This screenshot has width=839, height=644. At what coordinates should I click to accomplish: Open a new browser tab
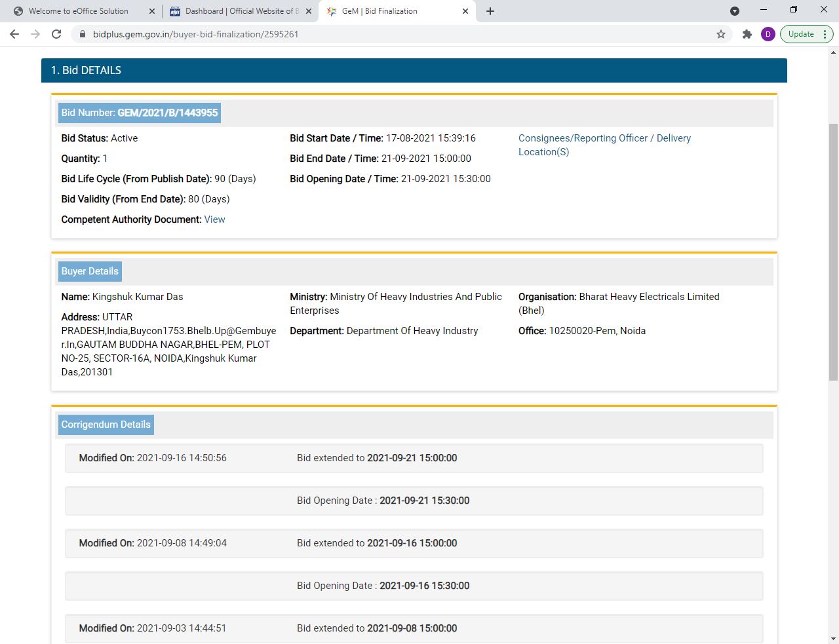(x=490, y=11)
